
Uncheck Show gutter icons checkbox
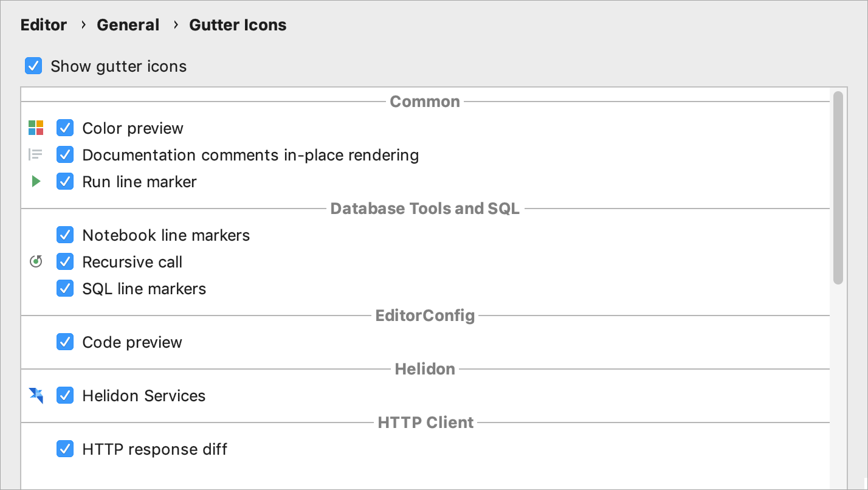click(33, 66)
